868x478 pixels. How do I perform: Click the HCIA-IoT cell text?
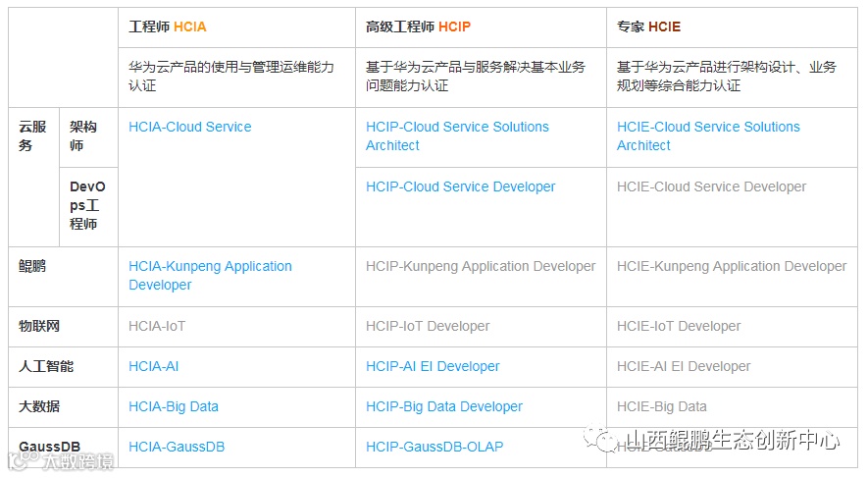coord(157,326)
